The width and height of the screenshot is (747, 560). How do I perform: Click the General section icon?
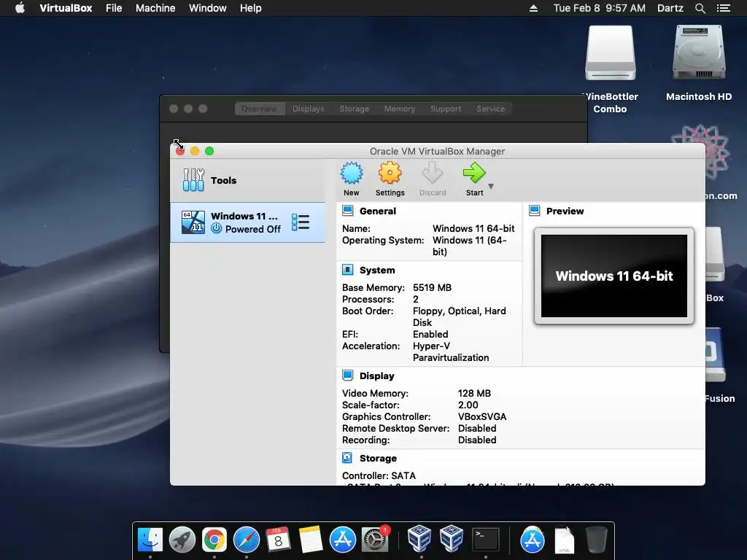click(348, 211)
